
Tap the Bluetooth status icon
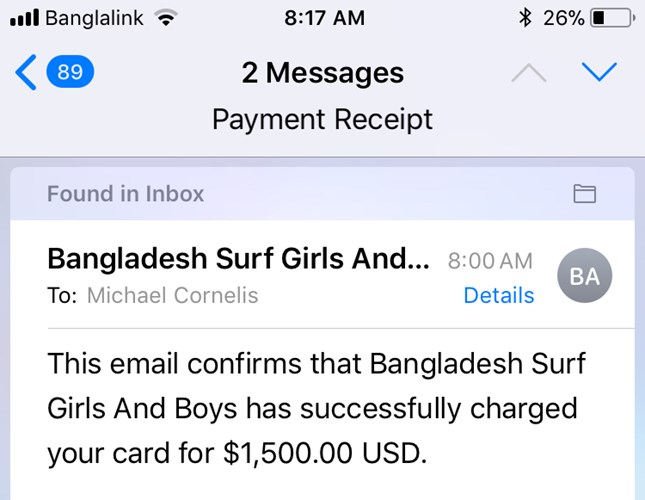point(525,18)
